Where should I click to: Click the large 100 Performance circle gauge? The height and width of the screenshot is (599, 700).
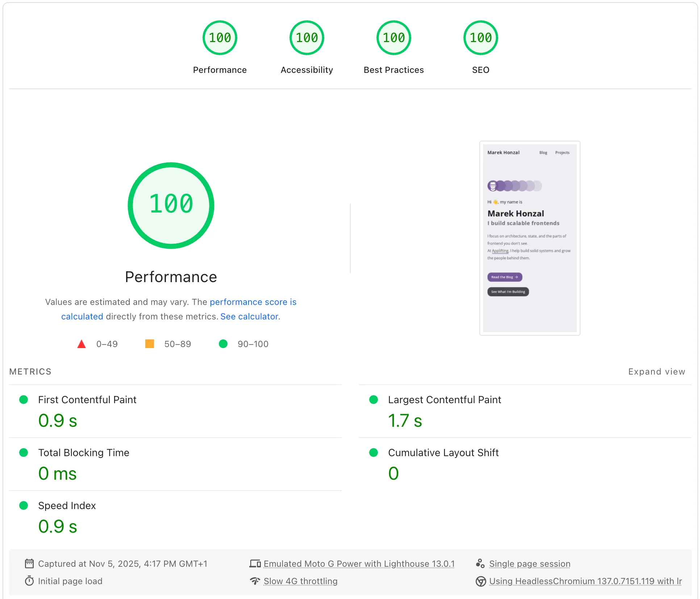[x=171, y=205]
